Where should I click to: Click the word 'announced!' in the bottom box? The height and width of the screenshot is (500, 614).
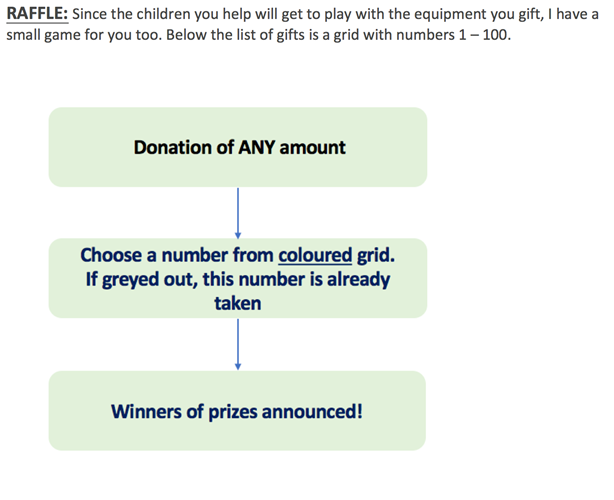[312, 412]
